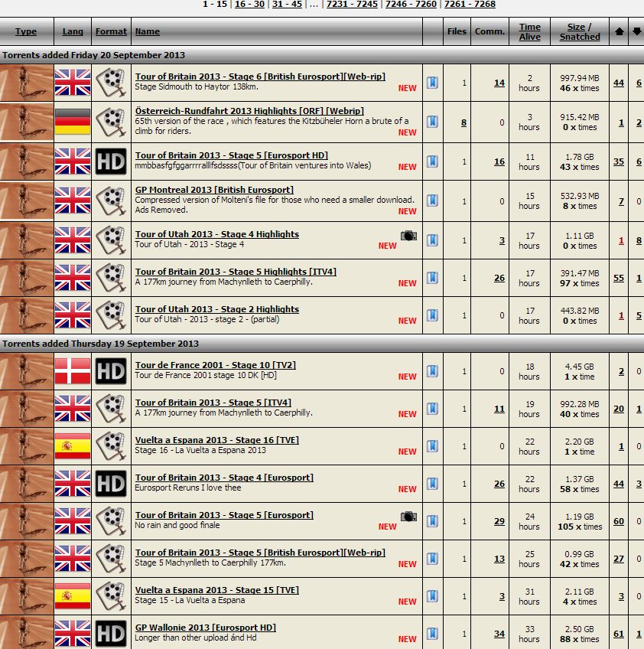Sort by leechers down-arrow column header
Image resolution: width=644 pixels, height=649 pixels.
pos(637,31)
